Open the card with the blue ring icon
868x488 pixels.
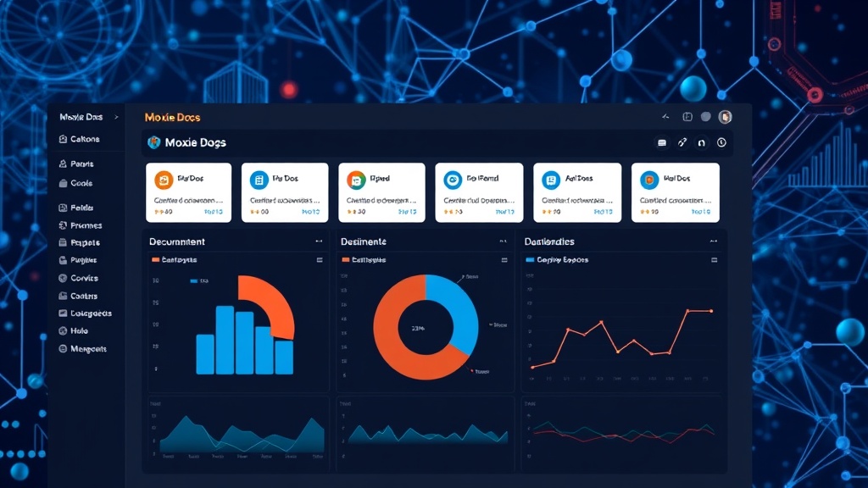pyautogui.click(x=479, y=192)
